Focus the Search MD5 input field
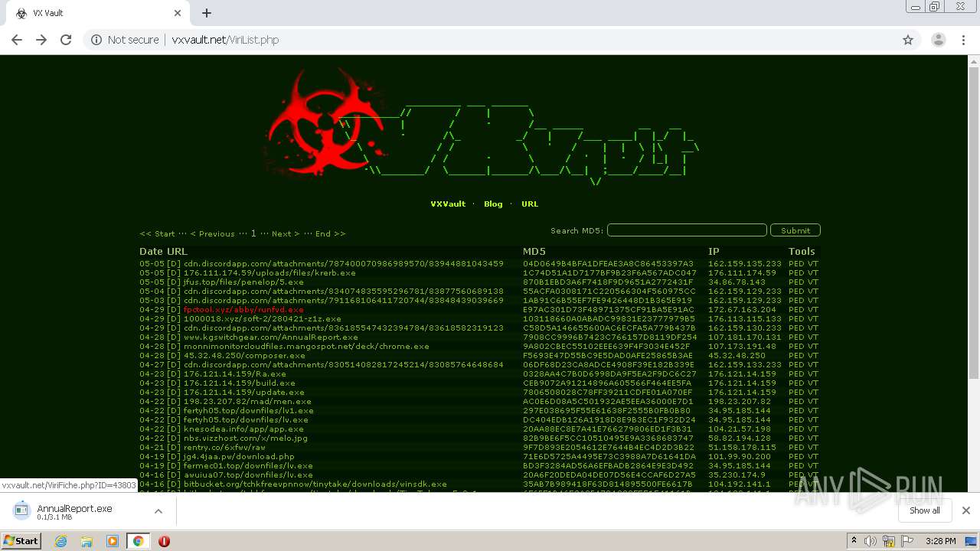The width and height of the screenshot is (980, 551). point(687,230)
